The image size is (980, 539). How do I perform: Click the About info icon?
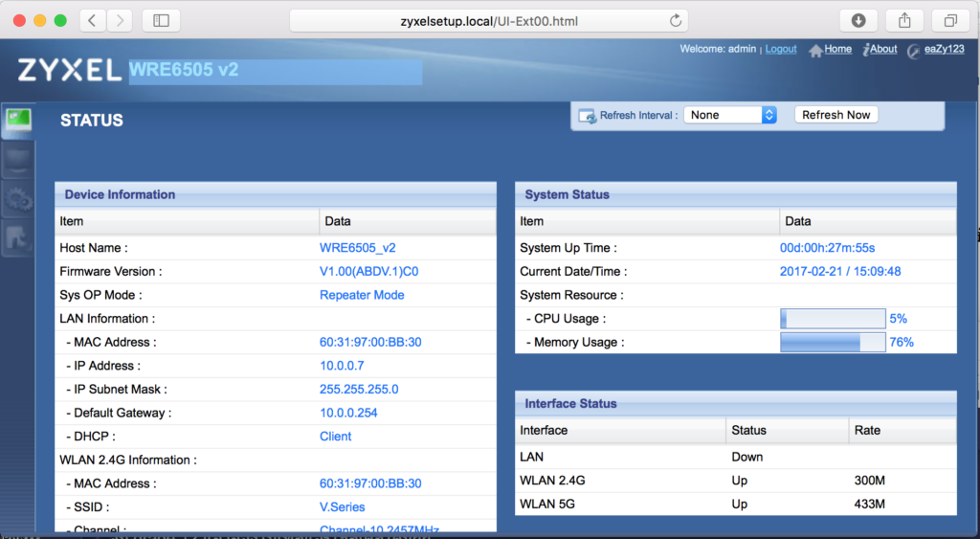click(x=867, y=50)
